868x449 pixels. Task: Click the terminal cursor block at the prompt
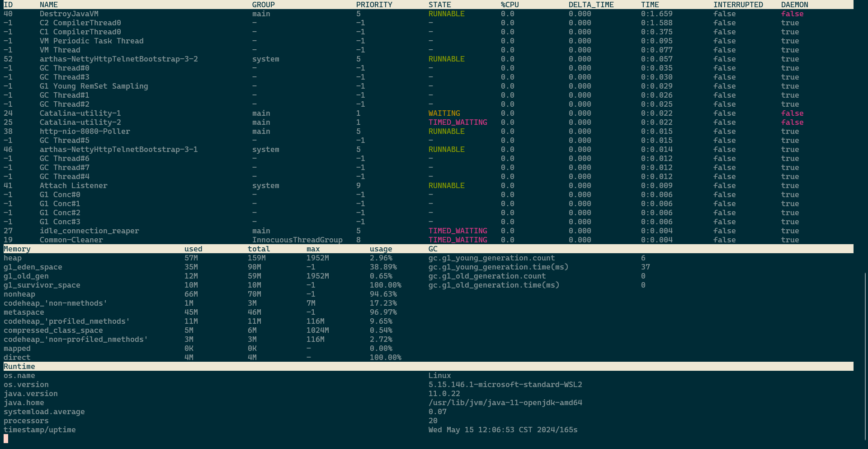point(6,439)
